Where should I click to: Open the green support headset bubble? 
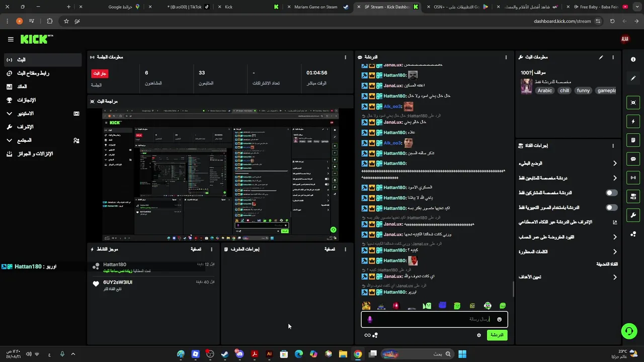[629, 330]
